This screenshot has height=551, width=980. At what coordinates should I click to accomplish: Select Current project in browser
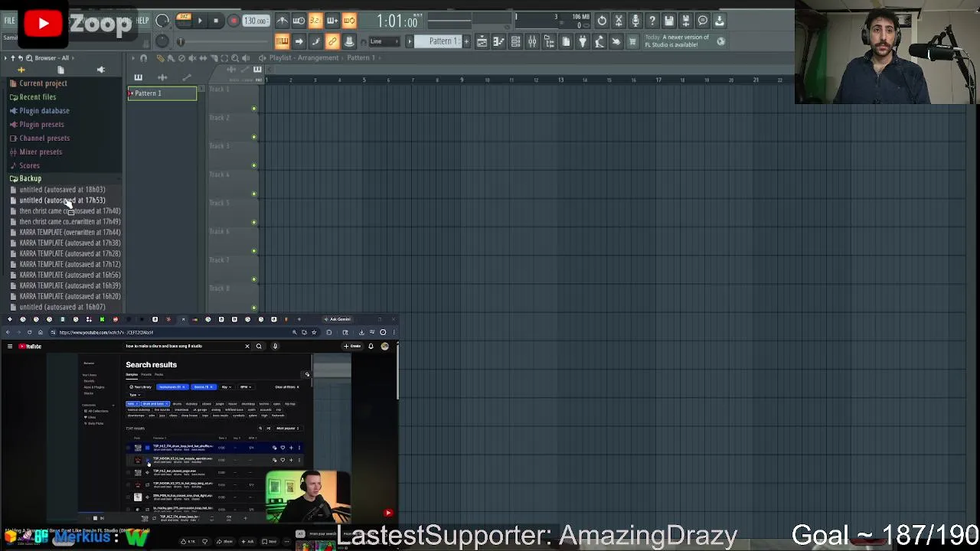43,83
